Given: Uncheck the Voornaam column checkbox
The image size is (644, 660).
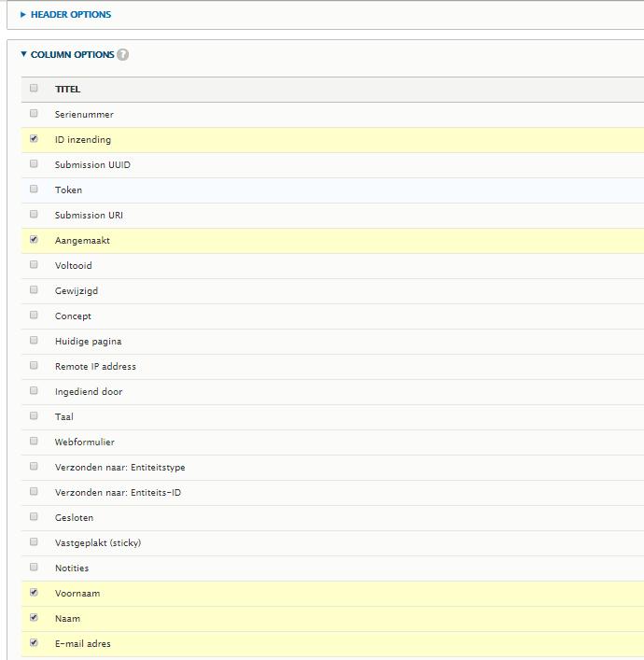Looking at the screenshot, I should 35,593.
